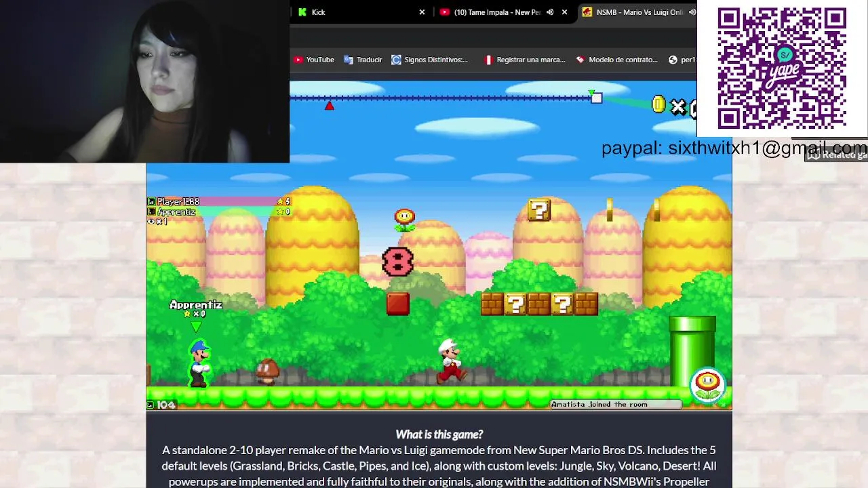The width and height of the screenshot is (868, 488).
Task: Click the coin counter icon at top
Action: (658, 104)
